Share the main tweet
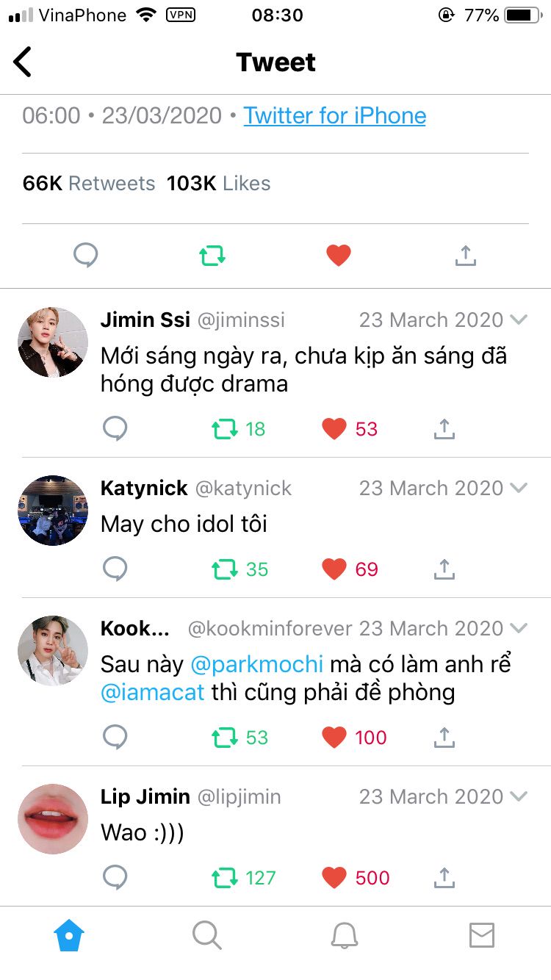Viewport: 551px width, 980px height. coord(465,255)
